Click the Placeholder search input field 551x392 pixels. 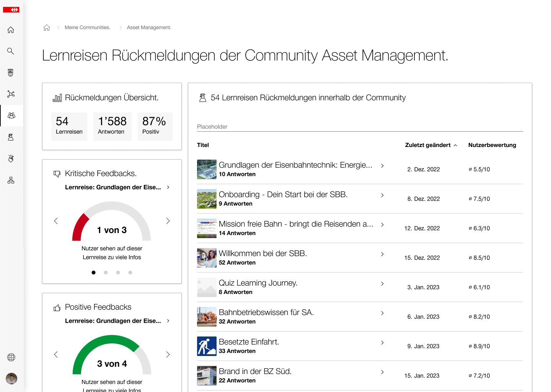360,127
